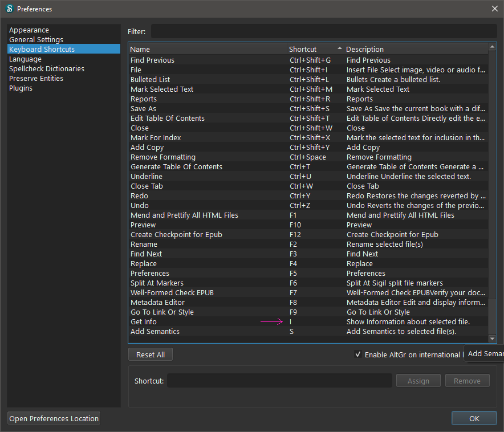Screen dimensions: 504x432
Task: Click the Sigil app icon in title bar
Action: click(x=10, y=9)
